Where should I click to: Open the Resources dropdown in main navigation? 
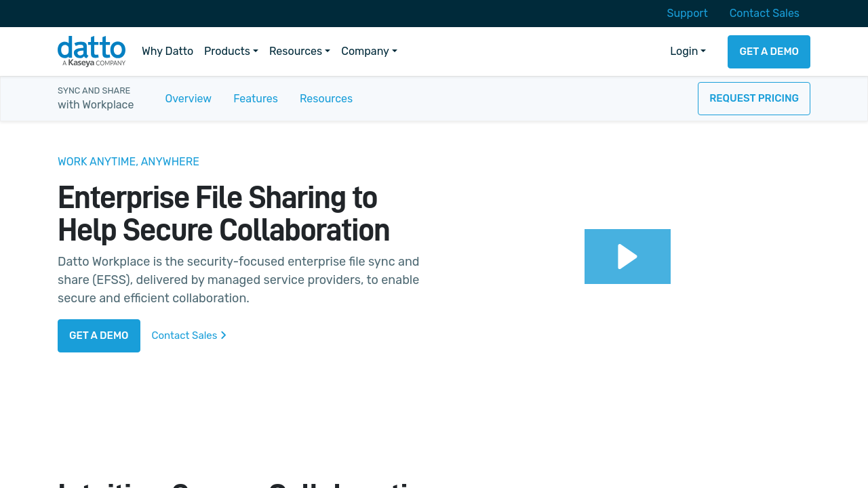tap(299, 52)
